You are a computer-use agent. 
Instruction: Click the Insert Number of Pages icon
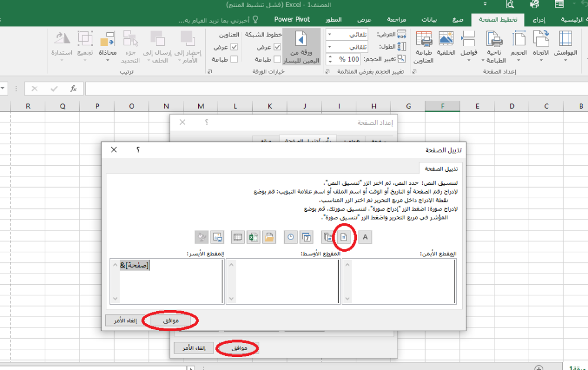327,238
